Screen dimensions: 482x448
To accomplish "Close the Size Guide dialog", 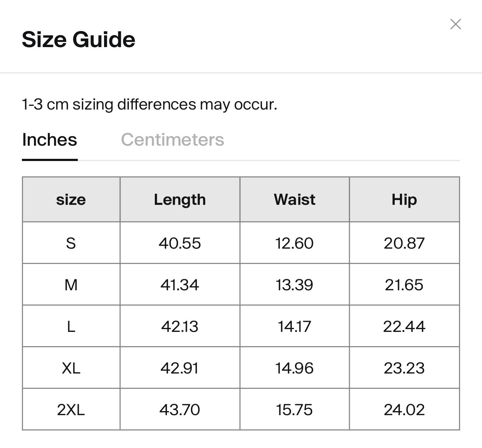I will click(455, 24).
